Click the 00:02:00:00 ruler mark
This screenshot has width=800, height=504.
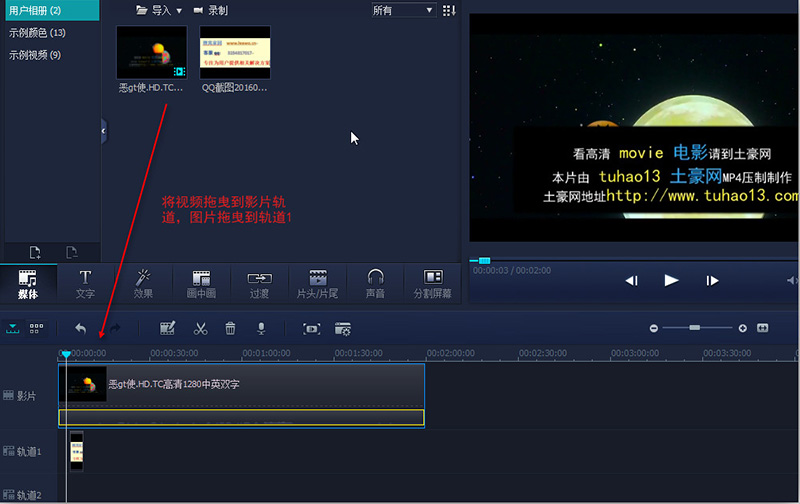click(451, 353)
